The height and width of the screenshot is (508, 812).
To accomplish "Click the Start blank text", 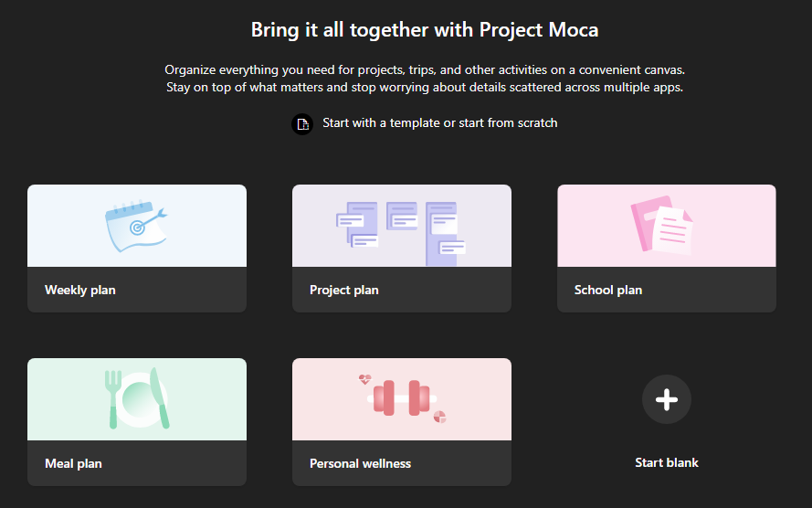I will (667, 463).
